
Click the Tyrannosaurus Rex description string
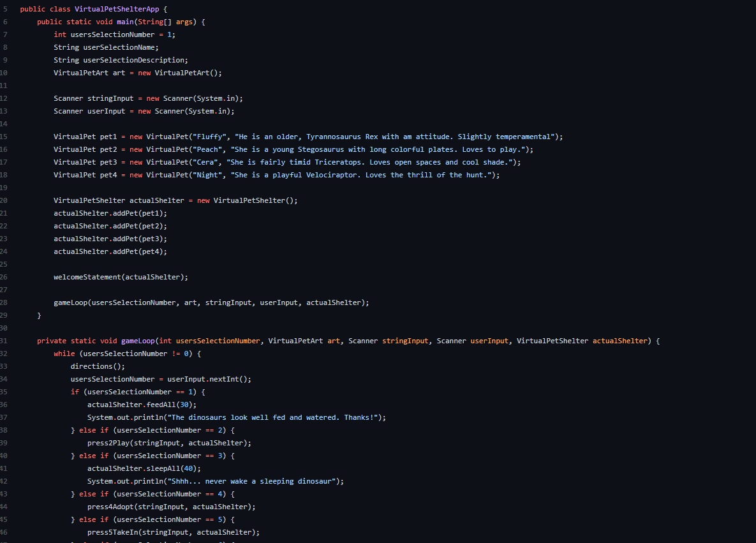[x=394, y=137]
